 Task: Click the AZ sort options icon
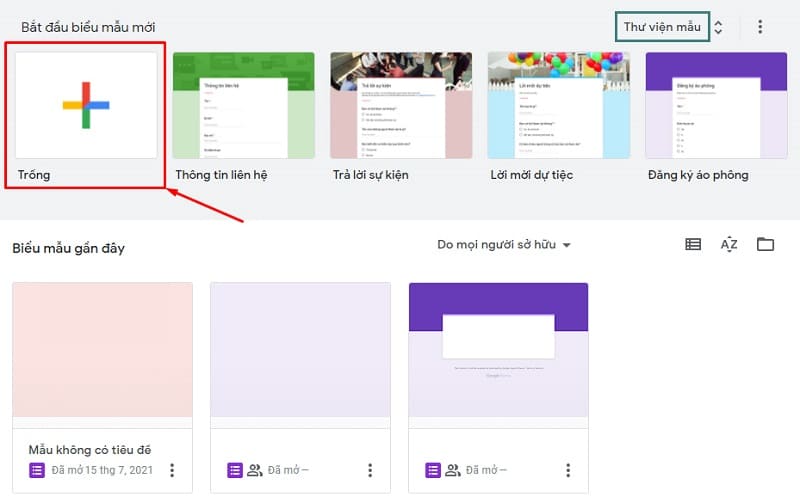click(729, 244)
